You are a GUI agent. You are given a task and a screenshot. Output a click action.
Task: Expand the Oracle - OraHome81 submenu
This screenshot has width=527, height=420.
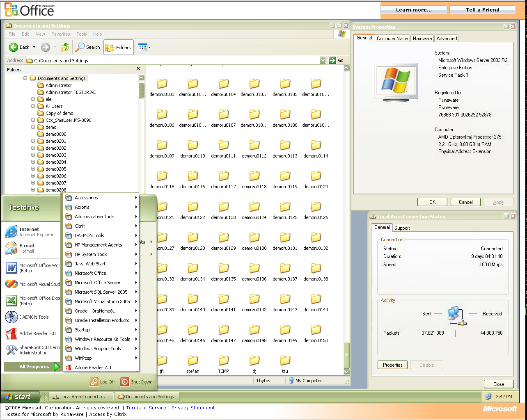pos(101,311)
